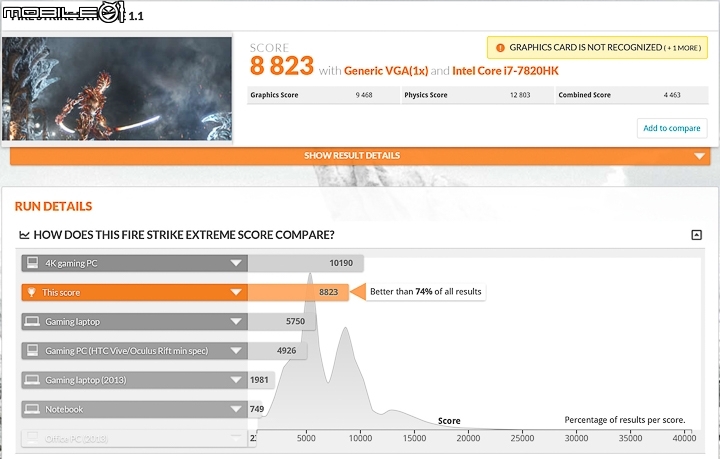This screenshot has width=720, height=459.
Task: Click the Physics Score value 12 803
Action: (520, 95)
